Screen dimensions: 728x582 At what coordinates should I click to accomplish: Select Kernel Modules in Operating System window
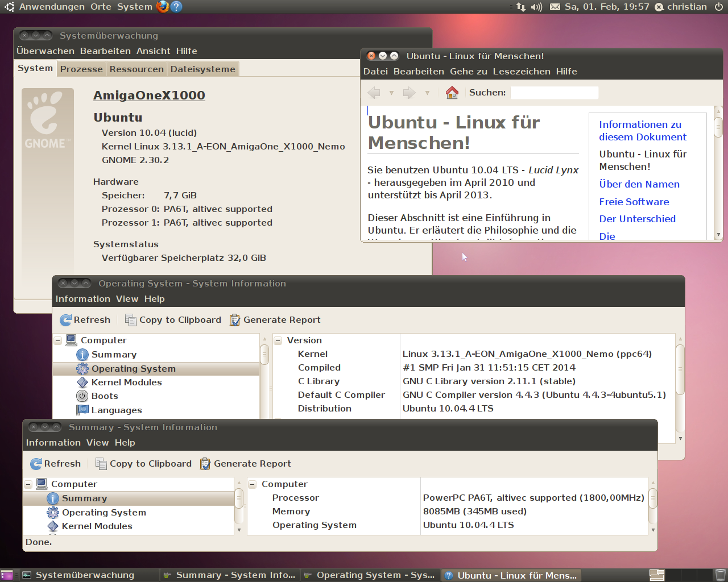(126, 383)
